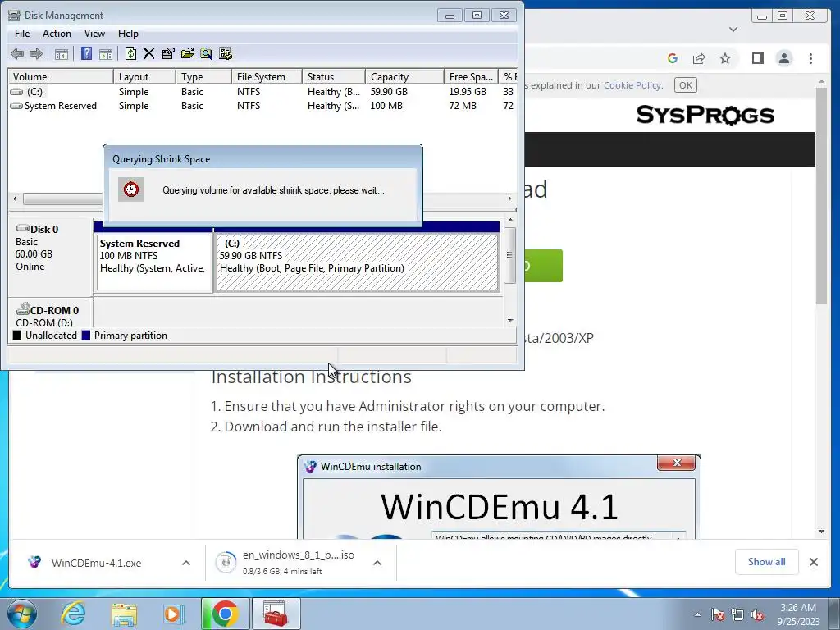This screenshot has height=630, width=840.
Task: Click the Explore magnifier toolbar icon
Action: pos(206,53)
